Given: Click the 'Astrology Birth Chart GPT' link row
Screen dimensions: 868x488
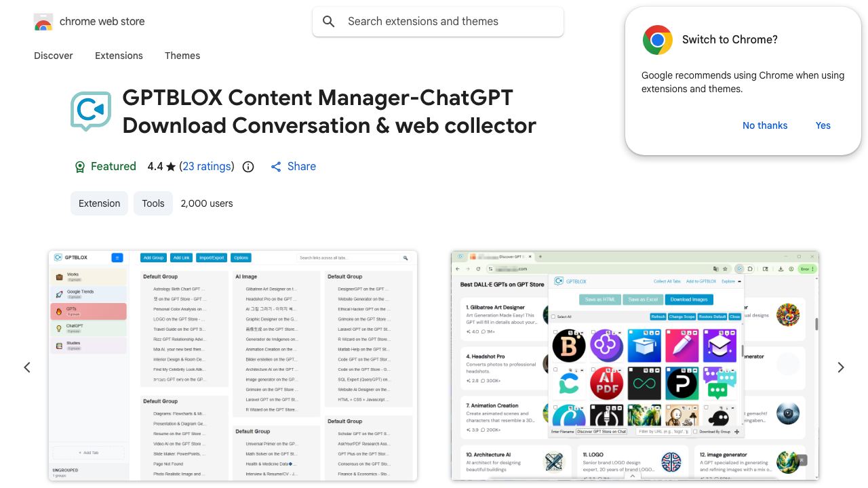Looking at the screenshot, I should click(179, 289).
